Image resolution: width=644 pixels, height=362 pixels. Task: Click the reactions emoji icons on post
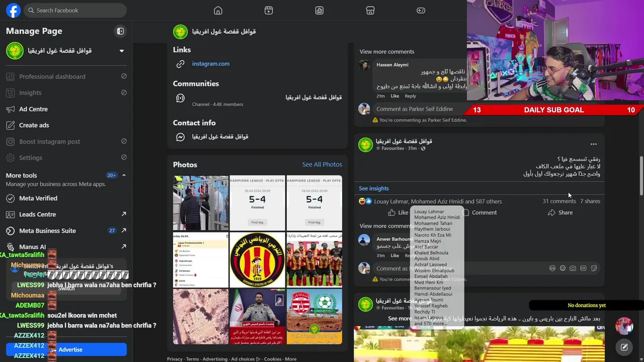(365, 201)
